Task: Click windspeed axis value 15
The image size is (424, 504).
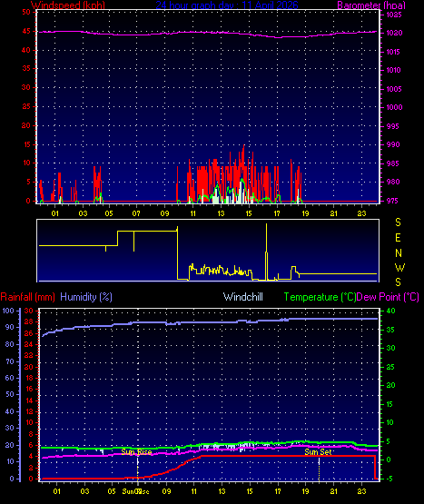Action: pos(26,144)
